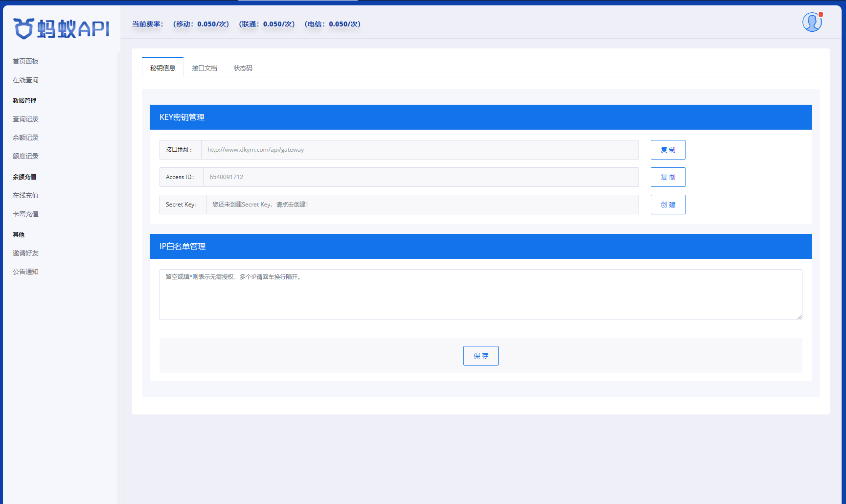Create a Secret Key via 创建 button

coord(667,204)
